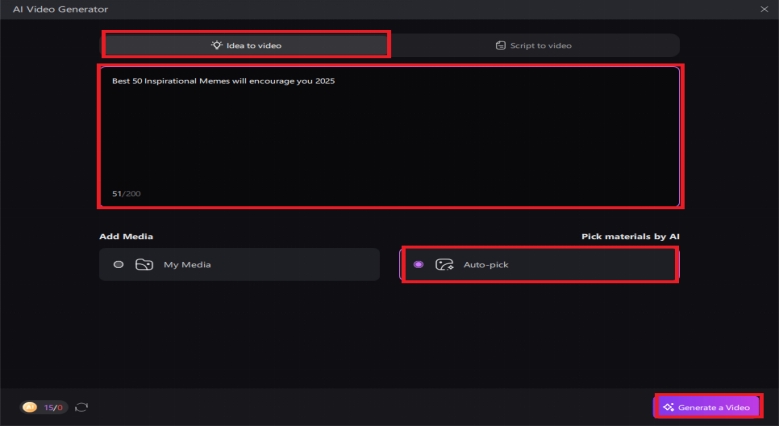The width and height of the screenshot is (779, 426).
Task: Choose the Auto-pick text label
Action: (486, 265)
